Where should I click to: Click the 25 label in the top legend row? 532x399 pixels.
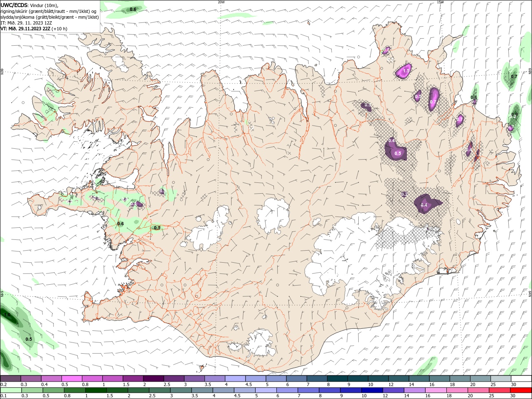click(493, 384)
